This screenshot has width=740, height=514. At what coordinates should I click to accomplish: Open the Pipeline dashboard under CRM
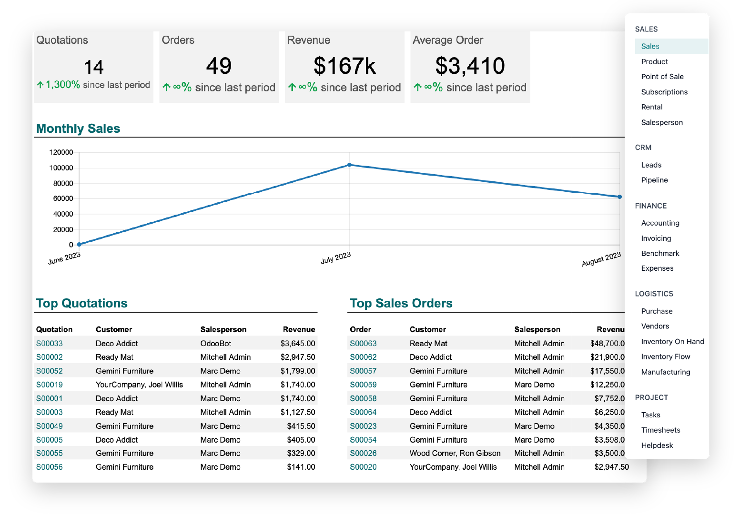click(x=654, y=181)
